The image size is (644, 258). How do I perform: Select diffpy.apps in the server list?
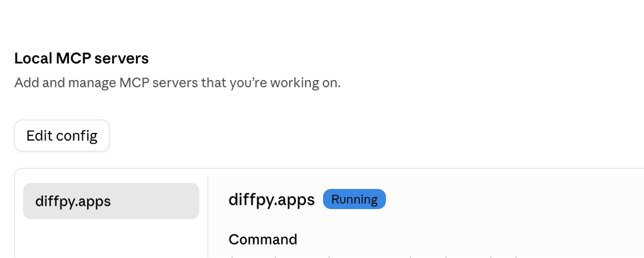click(111, 201)
